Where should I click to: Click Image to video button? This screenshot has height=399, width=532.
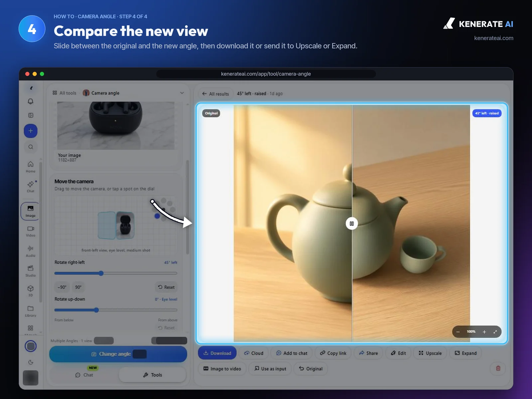coord(222,369)
